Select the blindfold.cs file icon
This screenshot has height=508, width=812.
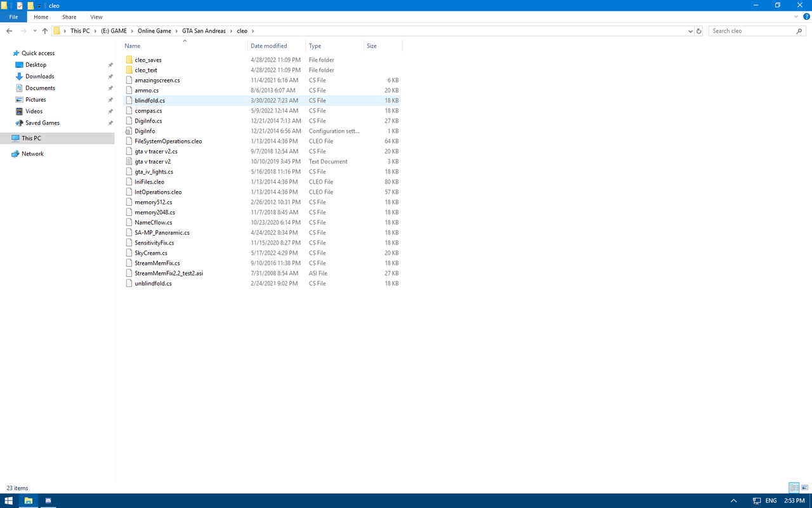point(129,100)
